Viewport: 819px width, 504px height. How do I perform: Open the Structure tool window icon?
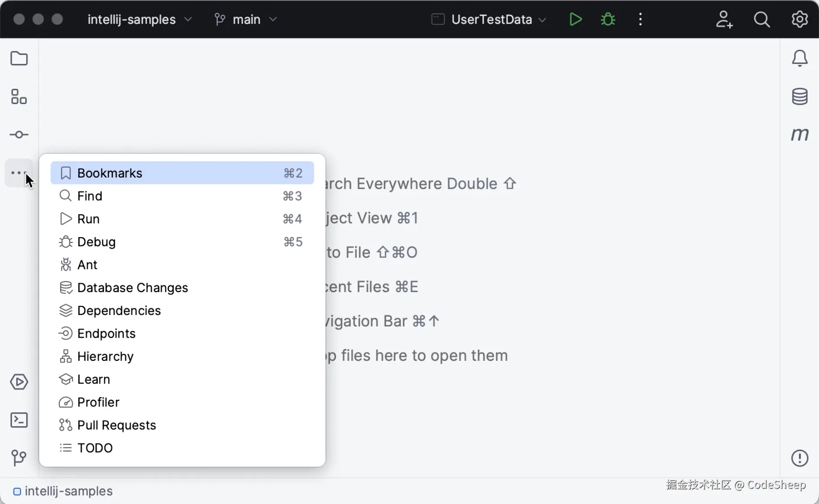coord(19,97)
